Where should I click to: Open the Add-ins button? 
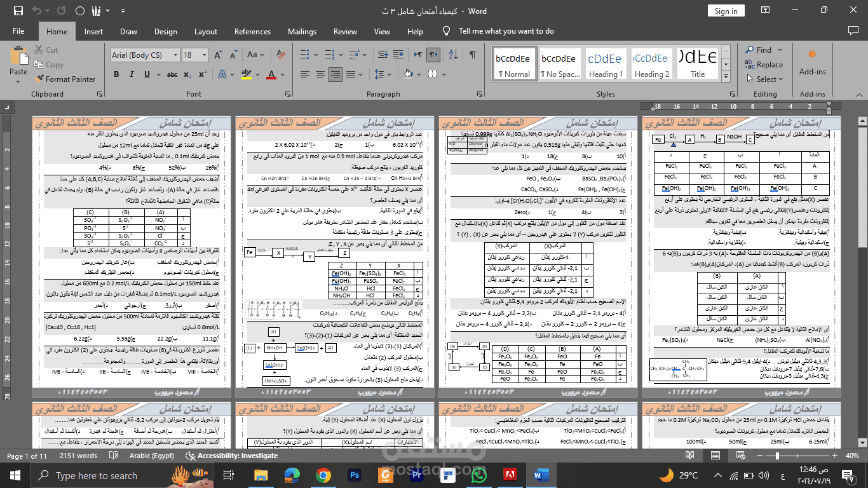pyautogui.click(x=813, y=64)
